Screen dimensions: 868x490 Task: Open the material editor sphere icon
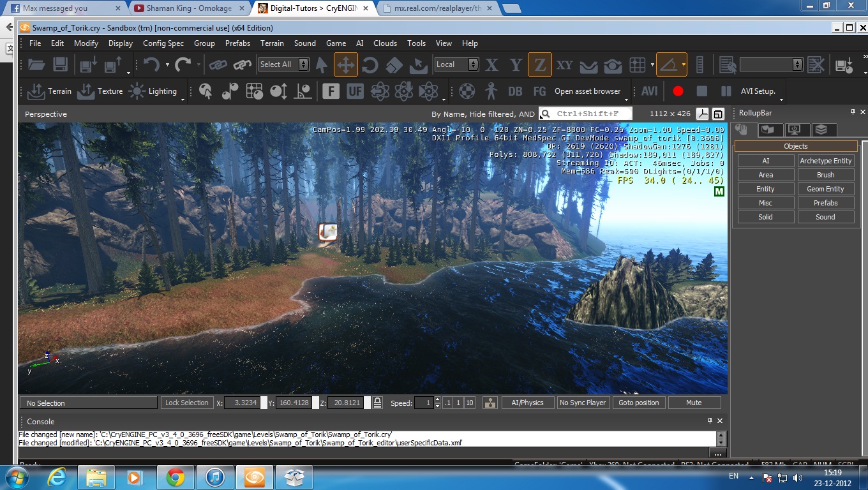(468, 91)
